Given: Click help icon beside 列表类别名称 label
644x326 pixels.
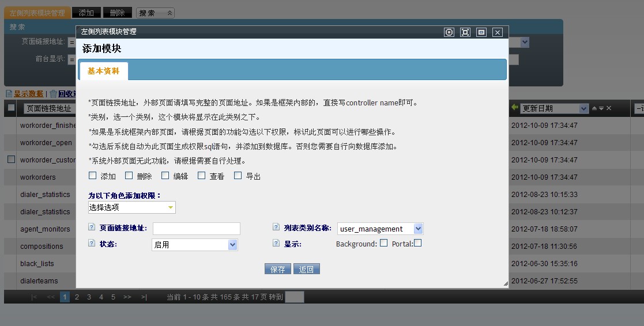Looking at the screenshot, I should coord(276,228).
